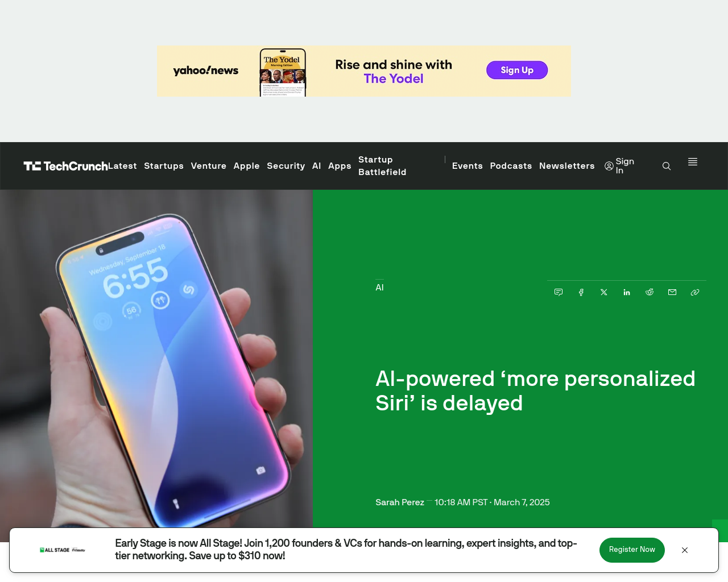The width and height of the screenshot is (728, 582).
Task: Share article on Reddit
Action: coord(650,292)
